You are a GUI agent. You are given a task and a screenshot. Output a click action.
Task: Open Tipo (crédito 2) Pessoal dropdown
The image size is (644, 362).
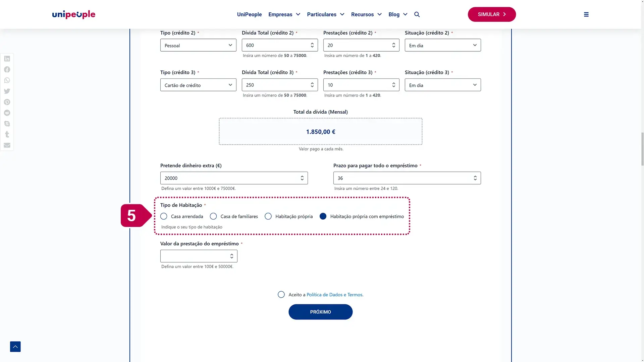click(198, 45)
